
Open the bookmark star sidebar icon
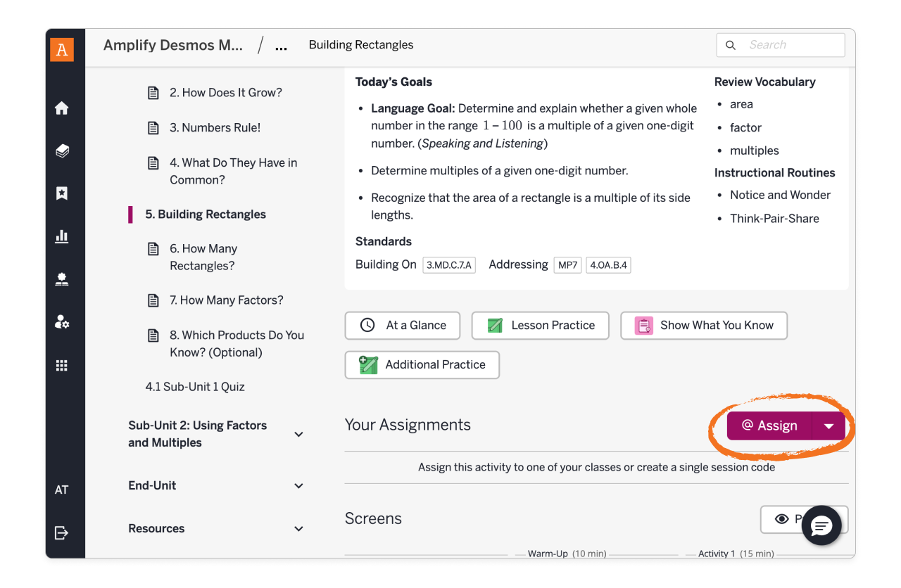tap(62, 193)
